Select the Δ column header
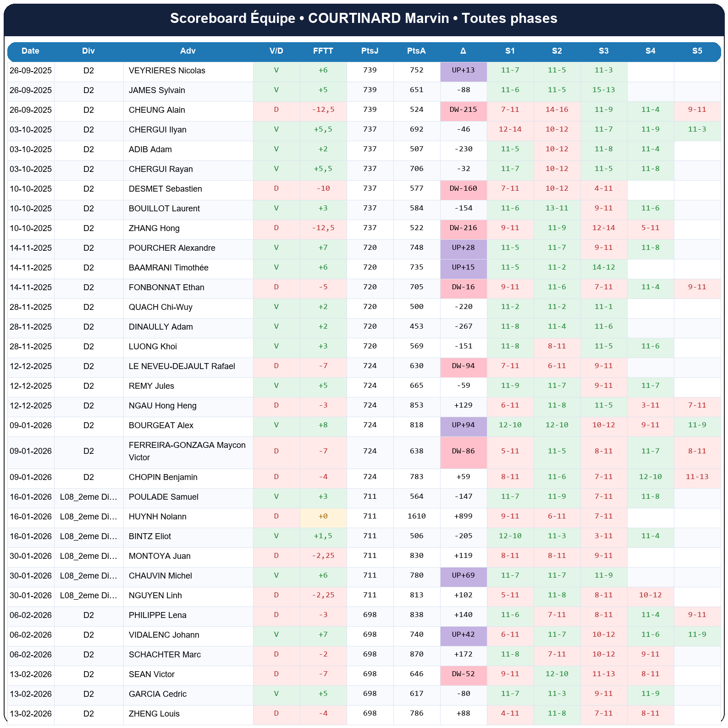The height and width of the screenshot is (728, 728). click(463, 51)
